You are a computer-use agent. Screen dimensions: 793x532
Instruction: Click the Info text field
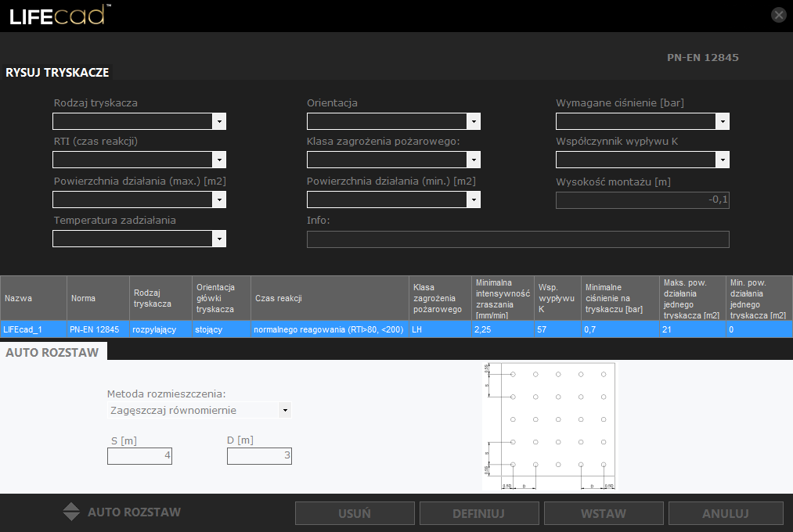517,239
